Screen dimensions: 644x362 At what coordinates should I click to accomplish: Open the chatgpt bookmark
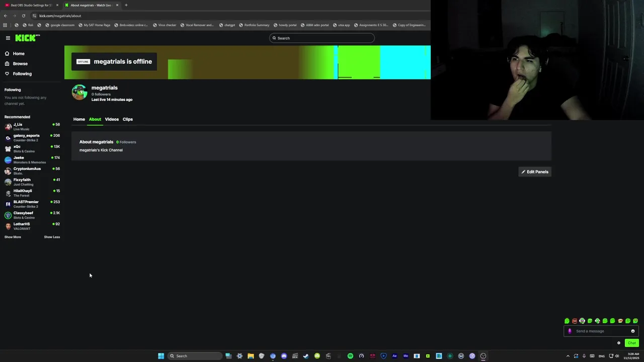tap(227, 25)
